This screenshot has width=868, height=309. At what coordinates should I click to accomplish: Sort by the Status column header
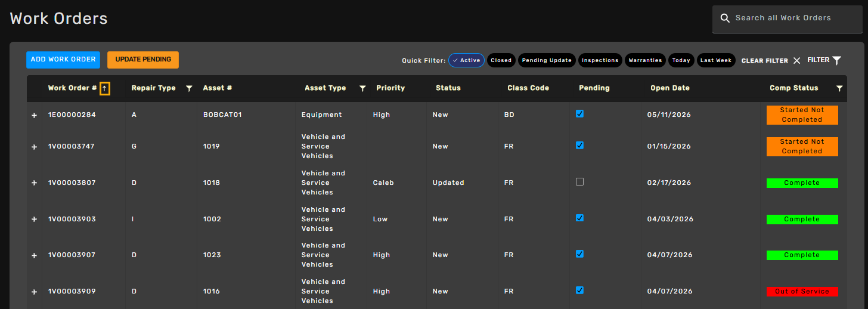click(448, 88)
